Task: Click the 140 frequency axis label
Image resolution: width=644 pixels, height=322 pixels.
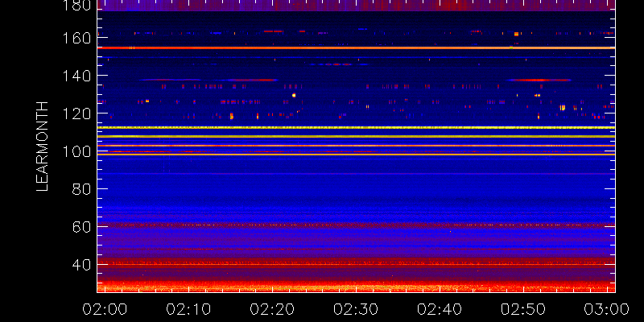Action: (x=76, y=76)
